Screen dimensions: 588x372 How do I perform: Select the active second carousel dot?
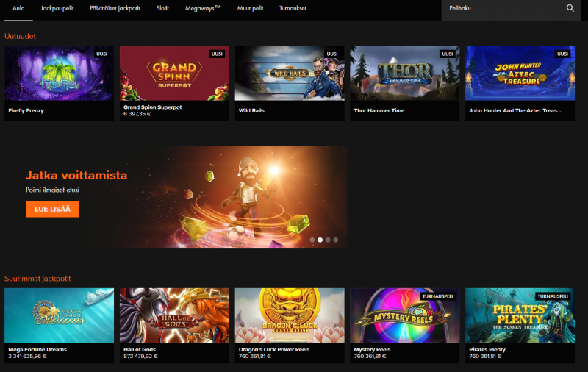click(x=320, y=240)
